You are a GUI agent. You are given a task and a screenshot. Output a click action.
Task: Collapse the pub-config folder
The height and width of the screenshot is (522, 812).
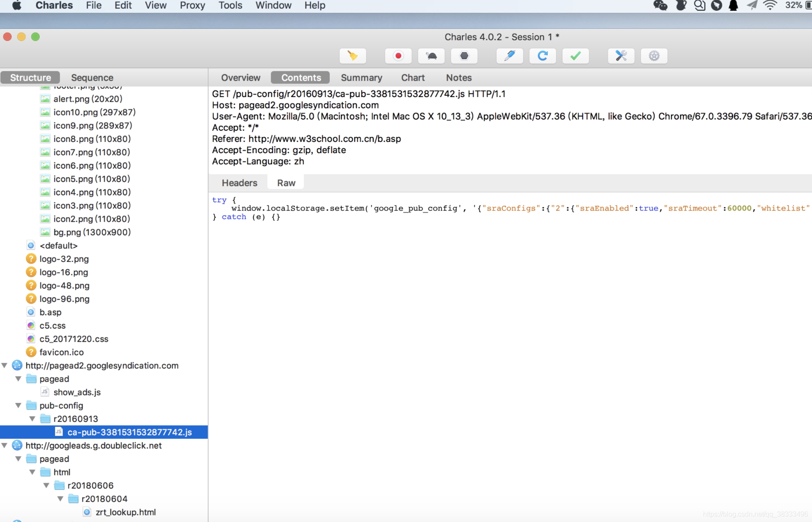pos(18,406)
